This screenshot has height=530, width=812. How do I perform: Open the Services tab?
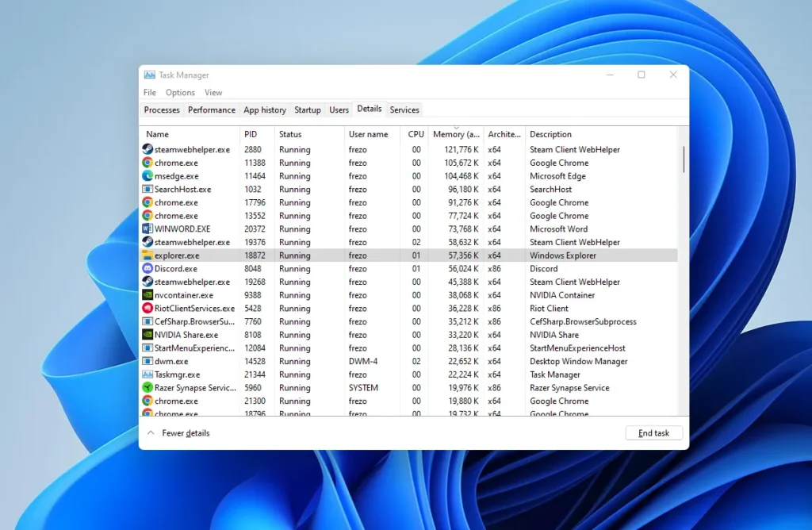[404, 109]
